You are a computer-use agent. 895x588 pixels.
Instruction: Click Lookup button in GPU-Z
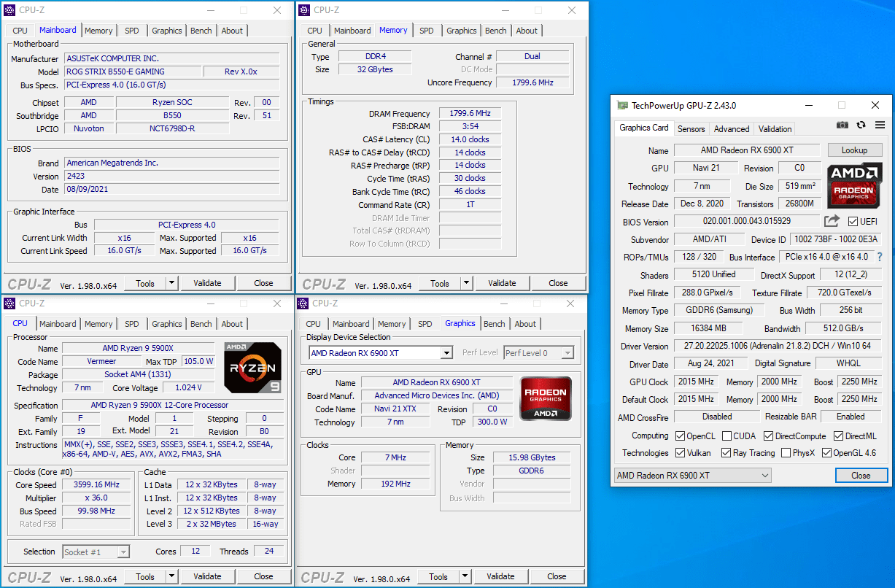coord(855,150)
